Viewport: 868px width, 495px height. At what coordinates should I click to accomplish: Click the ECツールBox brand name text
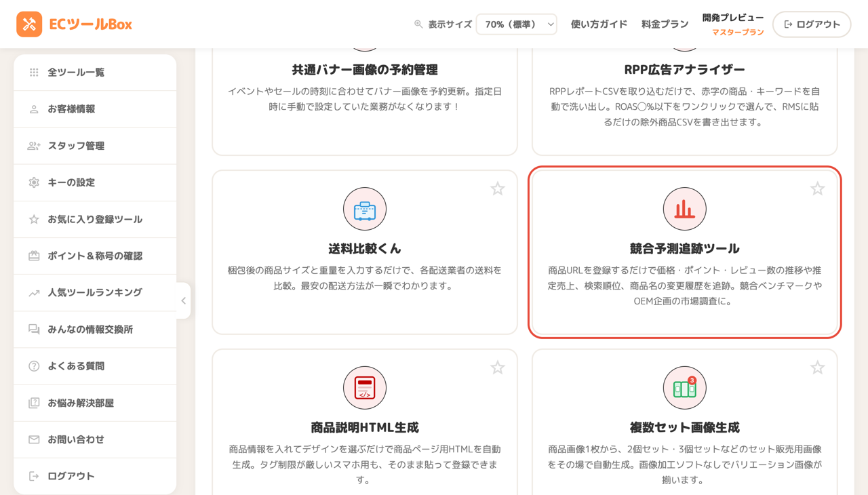pos(90,24)
